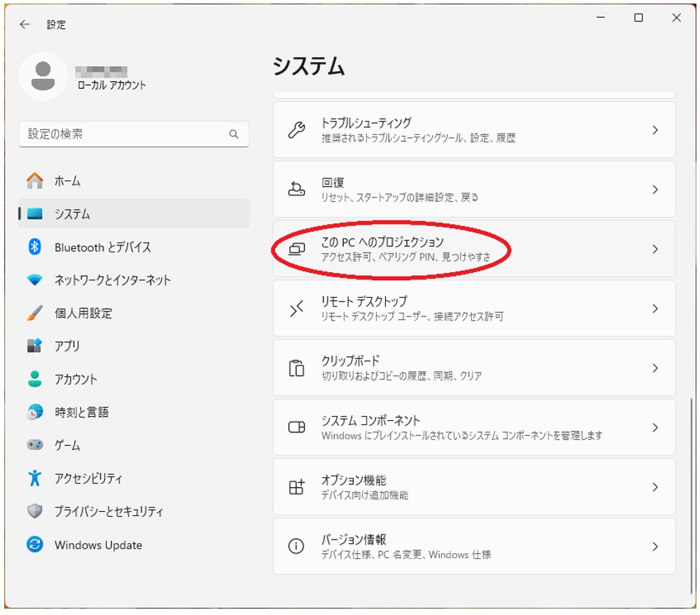
Task: Click the システム monitor icon in sidebar
Action: [x=35, y=214]
